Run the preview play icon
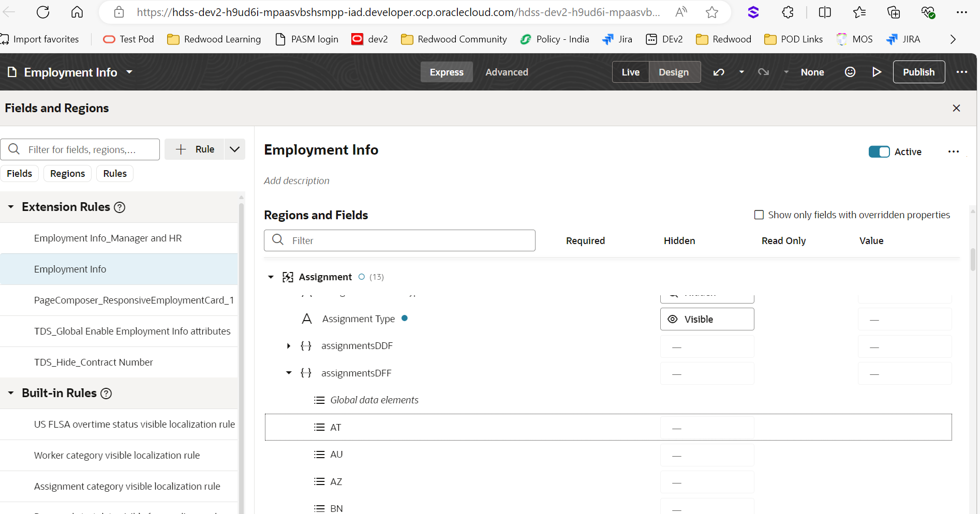The height and width of the screenshot is (514, 980). coord(877,72)
